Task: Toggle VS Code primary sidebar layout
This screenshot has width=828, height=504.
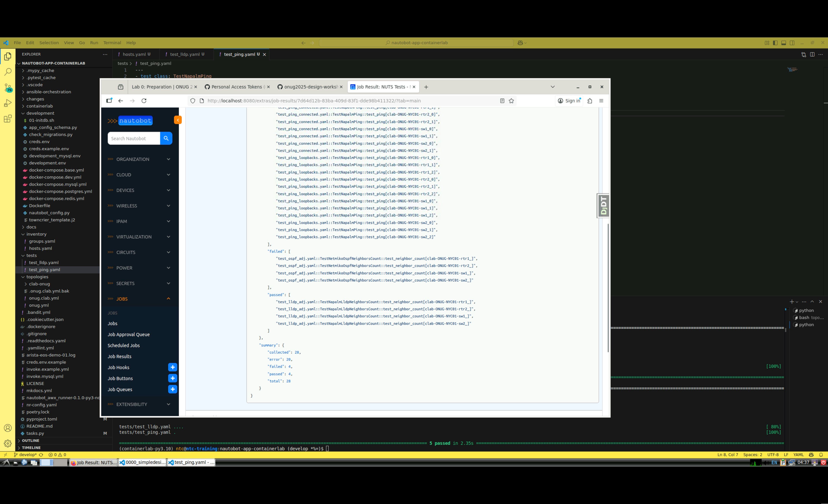Action: point(775,43)
